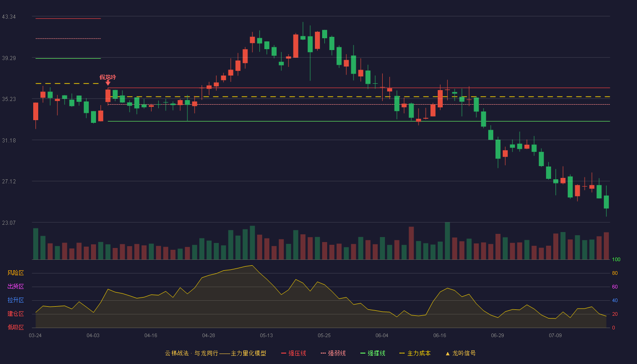Screen dimensions: 637x364
Task: Select the 拉升区 zone label
Action: click(15, 300)
